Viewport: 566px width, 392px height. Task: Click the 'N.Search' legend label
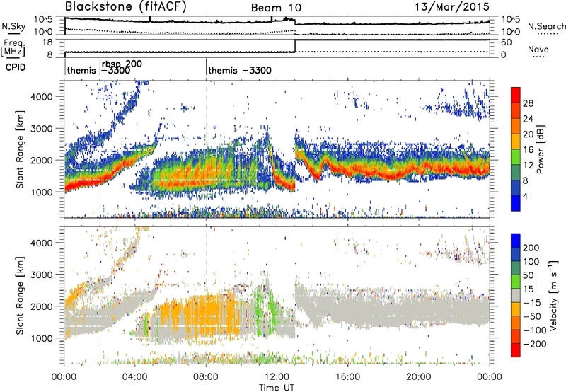point(546,26)
